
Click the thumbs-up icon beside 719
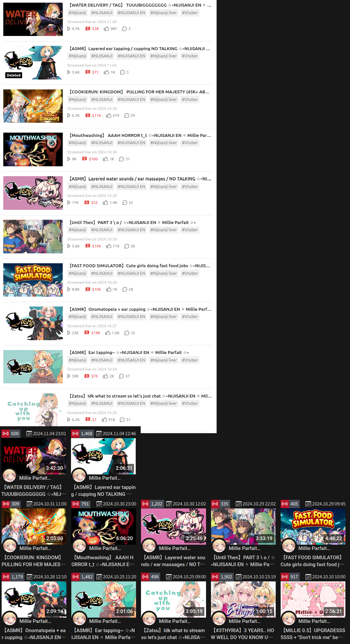109,246
